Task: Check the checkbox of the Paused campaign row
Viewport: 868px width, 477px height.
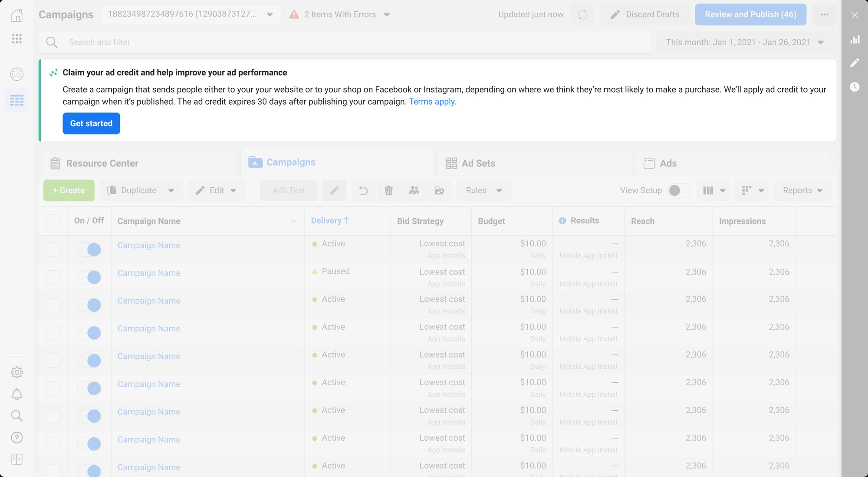Action: coord(53,277)
